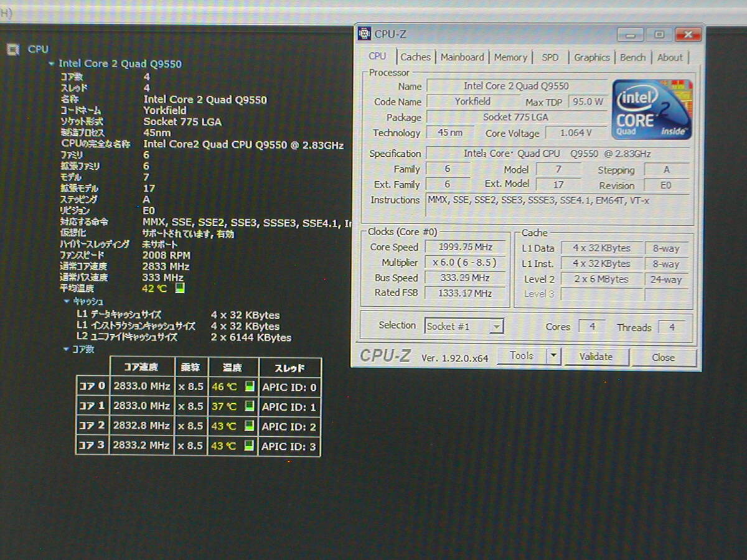Click the 2832.8 MHz core speed cell
Image resolution: width=747 pixels, height=560 pixels.
[x=142, y=426]
